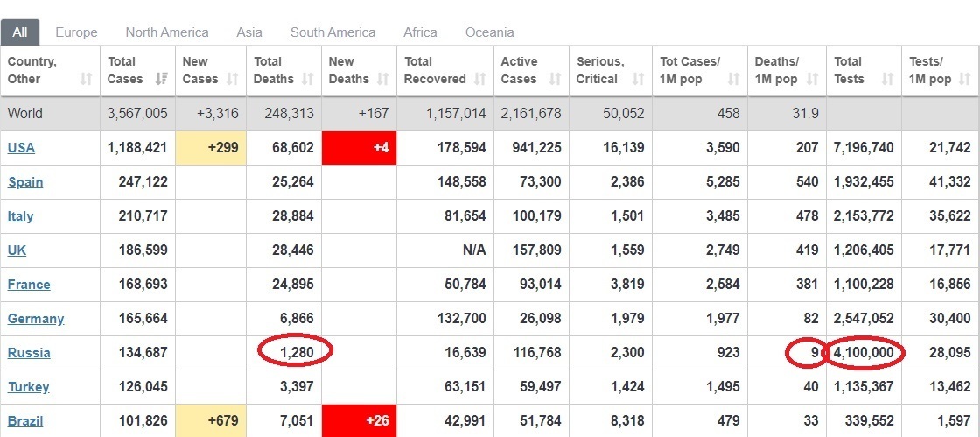This screenshot has width=980, height=437.
Task: Switch to the Europe tab
Action: (x=76, y=32)
